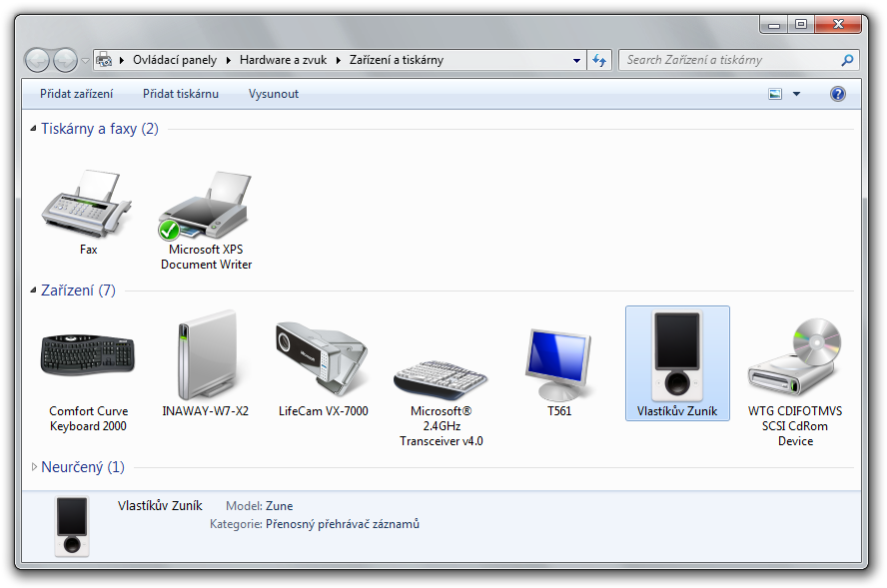Click Vysunout toolbar command

tap(274, 94)
